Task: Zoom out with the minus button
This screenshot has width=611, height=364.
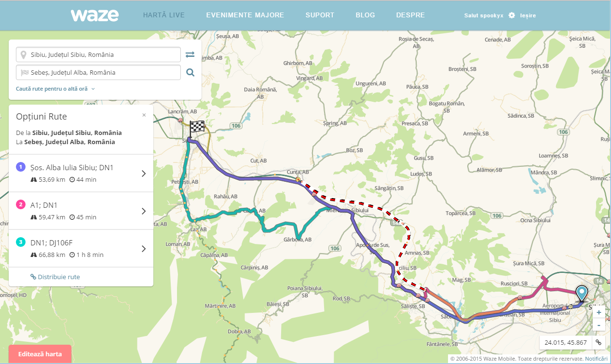Action: 598,324
